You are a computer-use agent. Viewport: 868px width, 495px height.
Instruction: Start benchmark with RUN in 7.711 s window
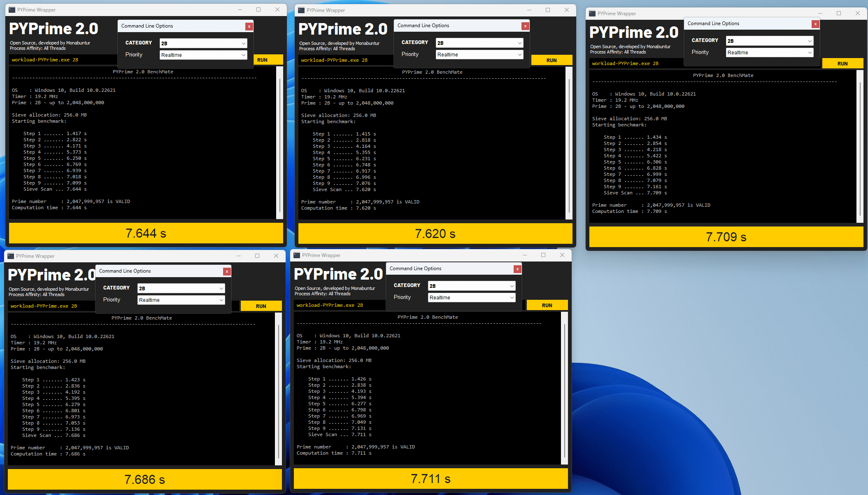547,305
